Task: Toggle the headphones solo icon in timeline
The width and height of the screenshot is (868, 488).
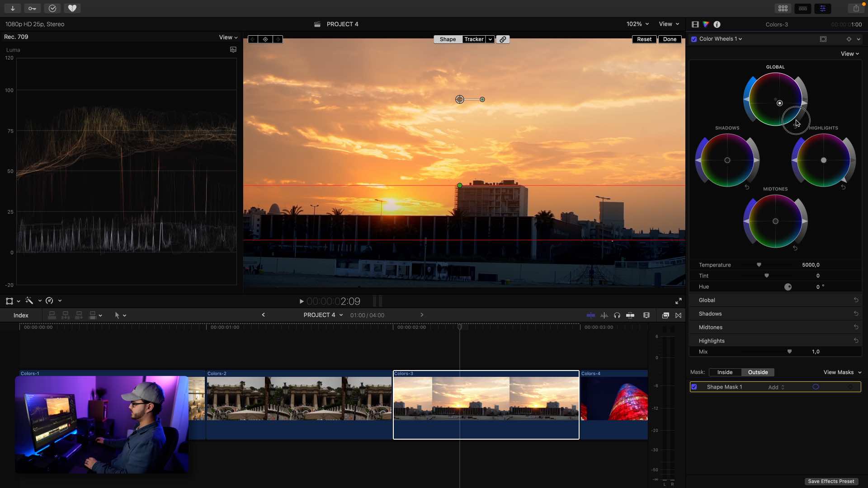Action: click(617, 315)
